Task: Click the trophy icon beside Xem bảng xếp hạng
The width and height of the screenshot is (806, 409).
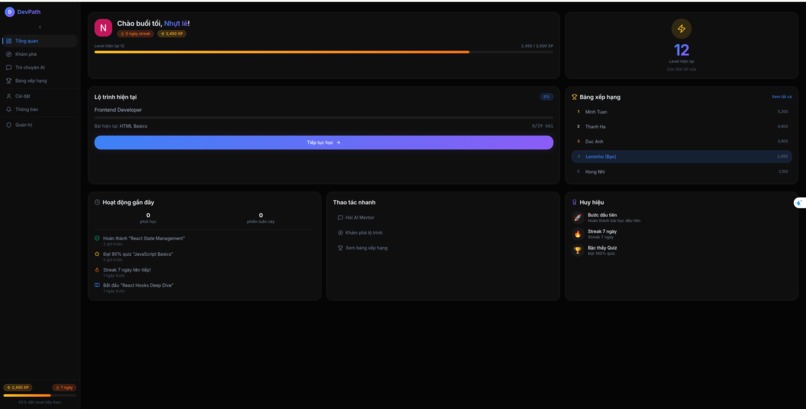Action: tap(340, 248)
